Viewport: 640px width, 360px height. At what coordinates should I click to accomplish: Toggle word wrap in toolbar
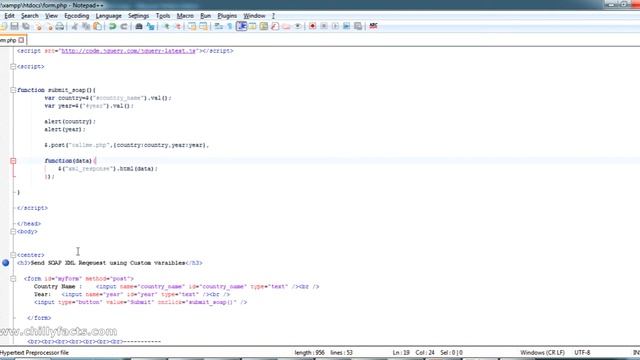coord(219,27)
